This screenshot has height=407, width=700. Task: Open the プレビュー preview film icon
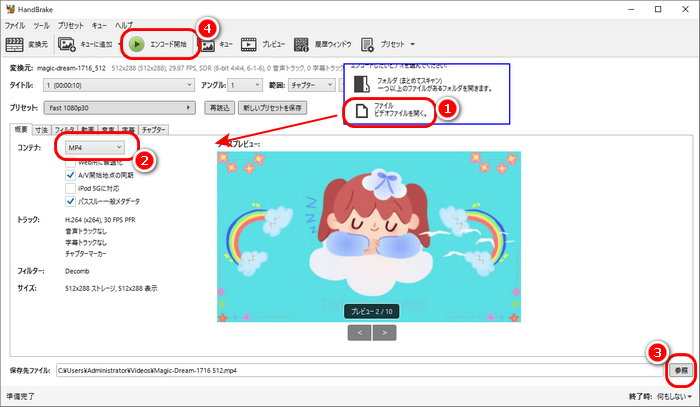[x=249, y=44]
